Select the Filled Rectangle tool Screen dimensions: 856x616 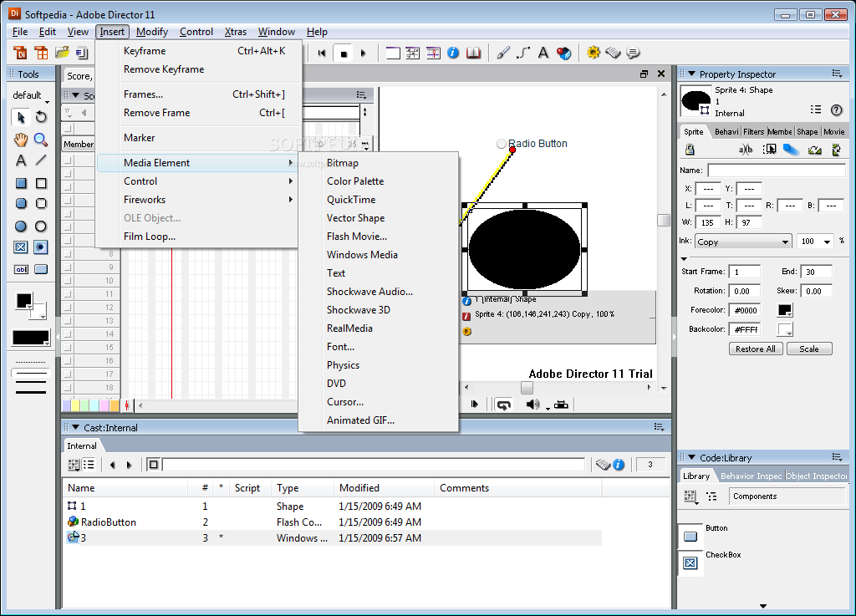pos(21,183)
